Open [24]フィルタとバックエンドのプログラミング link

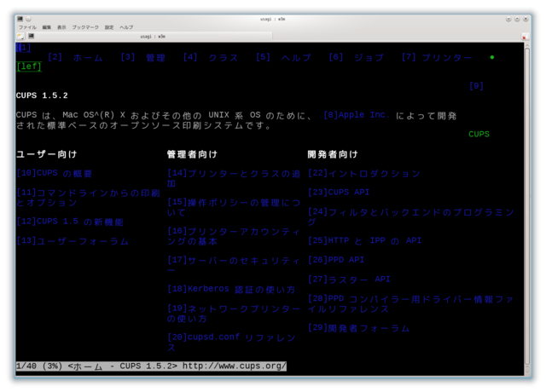click(x=411, y=216)
